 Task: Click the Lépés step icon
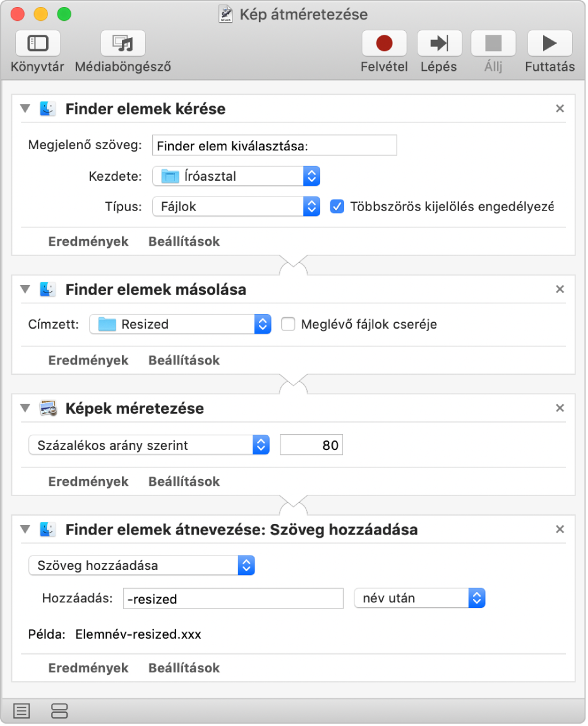438,44
